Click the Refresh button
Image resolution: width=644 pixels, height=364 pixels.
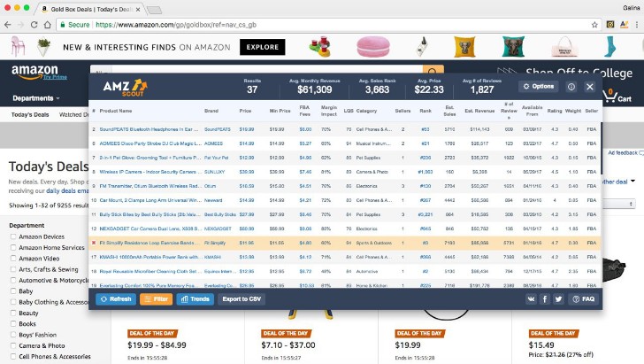116,299
